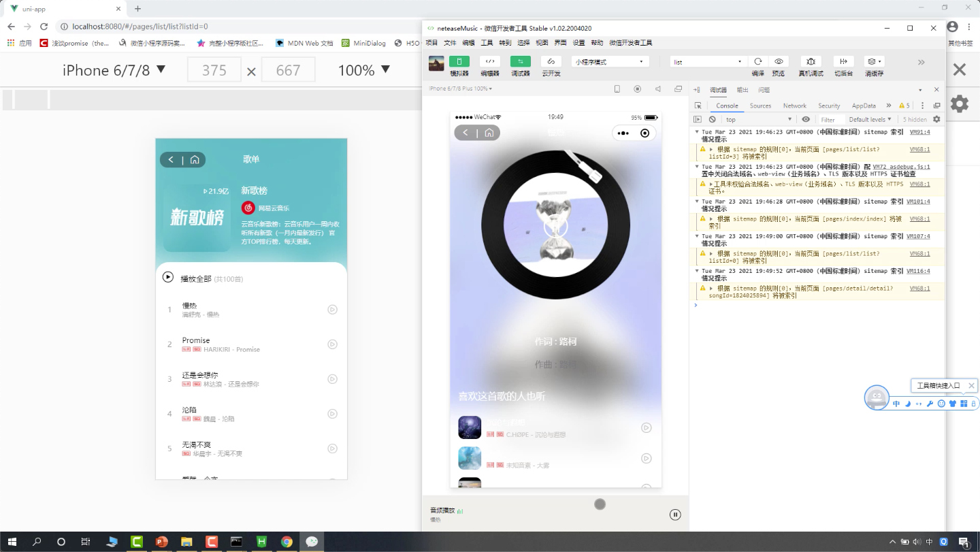Open 云开发 cloud development
980x552 pixels.
click(551, 61)
